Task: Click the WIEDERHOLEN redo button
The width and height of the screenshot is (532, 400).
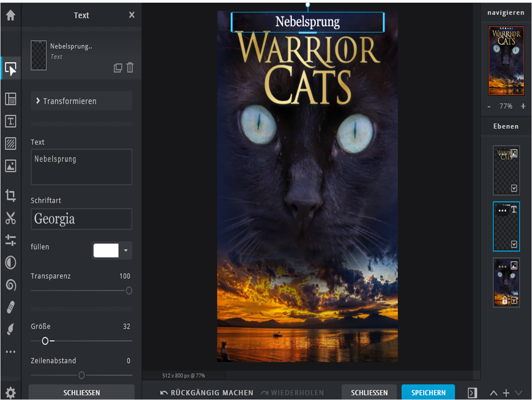Action: click(292, 393)
